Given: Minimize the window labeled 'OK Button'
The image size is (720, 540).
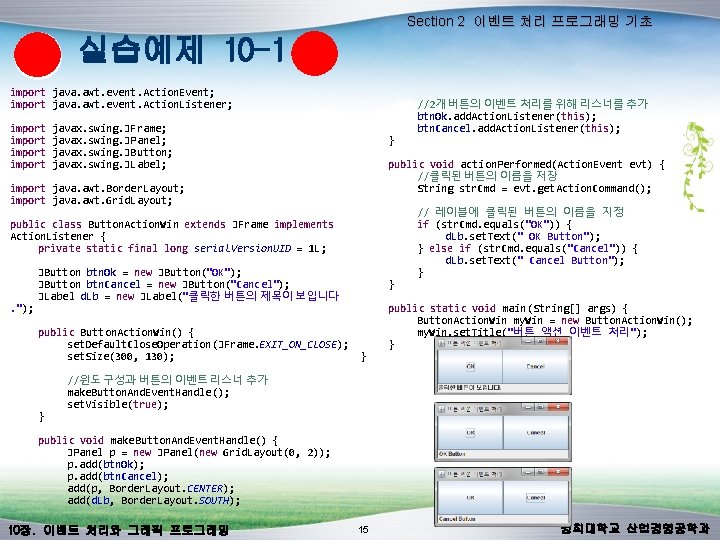Looking at the screenshot, I should click(528, 407).
